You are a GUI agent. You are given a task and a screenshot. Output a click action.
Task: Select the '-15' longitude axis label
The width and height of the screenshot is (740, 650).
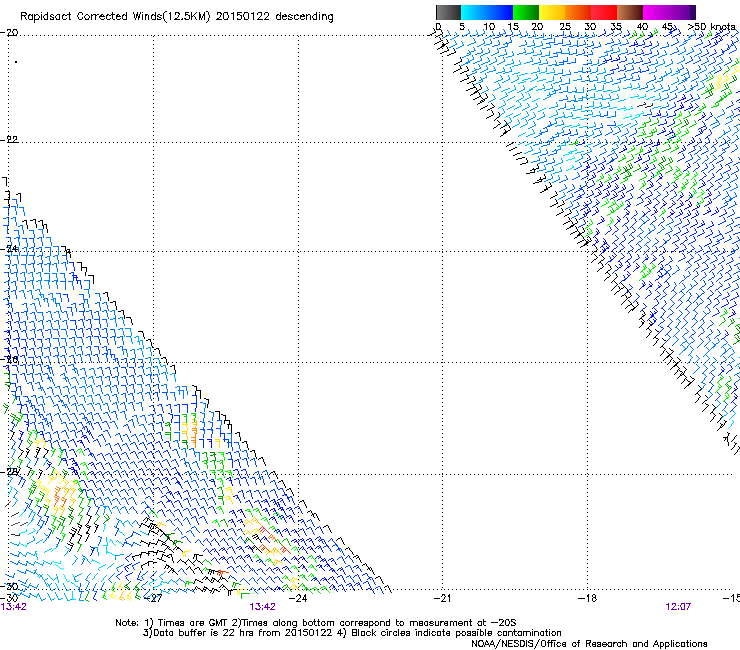click(x=731, y=598)
